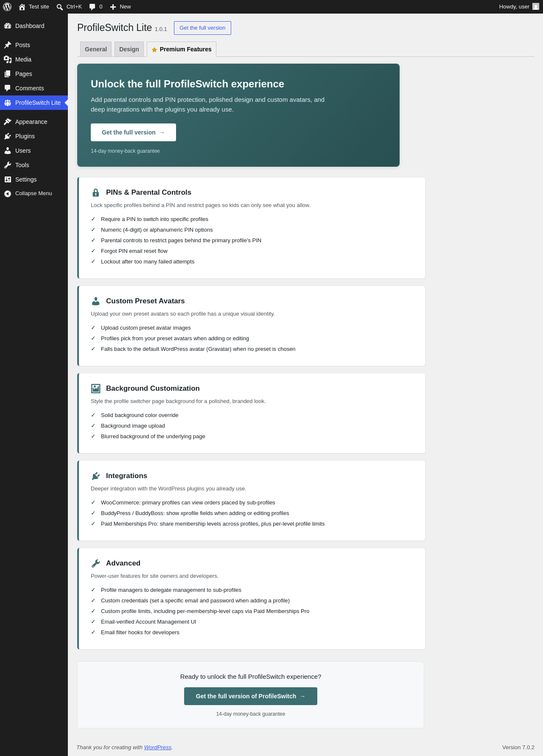
Task: Click the star icon on Premium Features tab
Action: coord(154,50)
